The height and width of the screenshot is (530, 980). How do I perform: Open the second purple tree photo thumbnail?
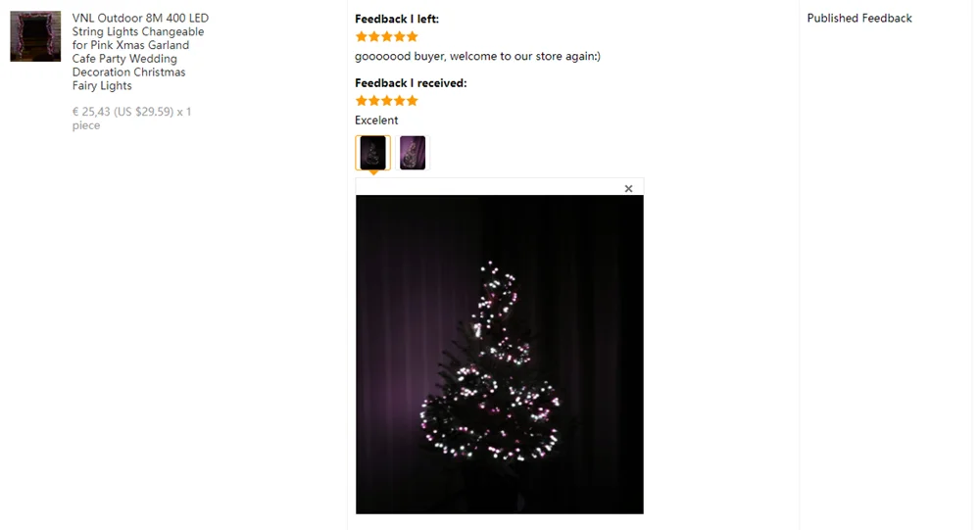point(413,153)
